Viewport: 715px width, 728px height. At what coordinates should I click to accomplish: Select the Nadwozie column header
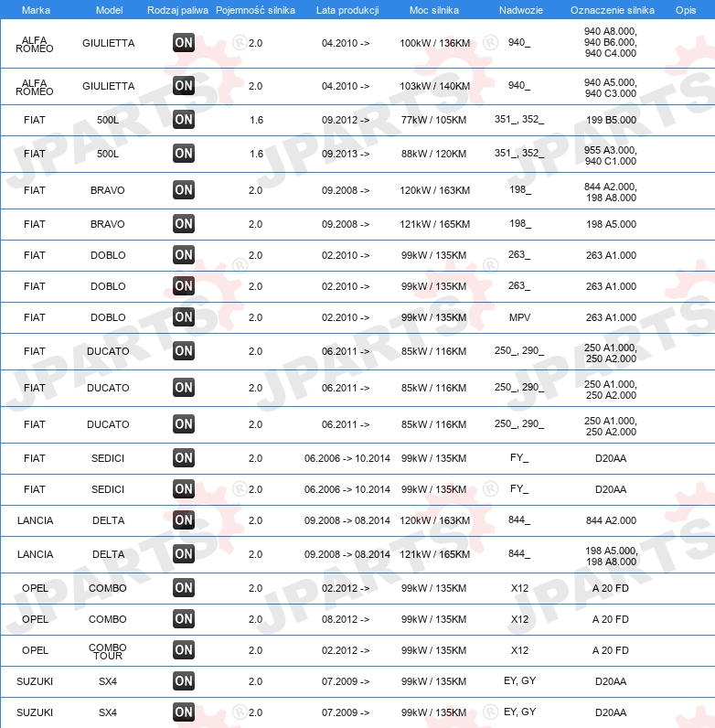pyautogui.click(x=521, y=10)
